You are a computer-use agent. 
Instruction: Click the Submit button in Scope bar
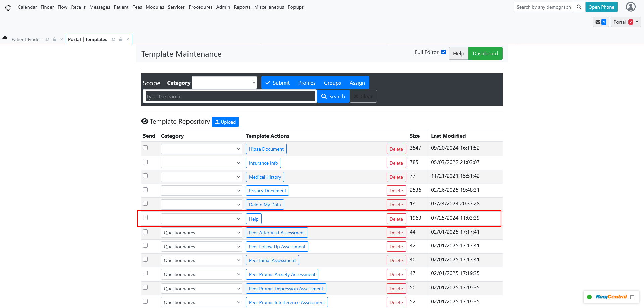pos(277,83)
